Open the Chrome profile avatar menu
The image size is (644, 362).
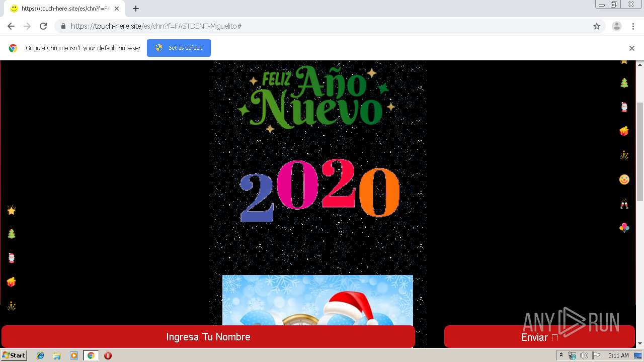pyautogui.click(x=616, y=26)
